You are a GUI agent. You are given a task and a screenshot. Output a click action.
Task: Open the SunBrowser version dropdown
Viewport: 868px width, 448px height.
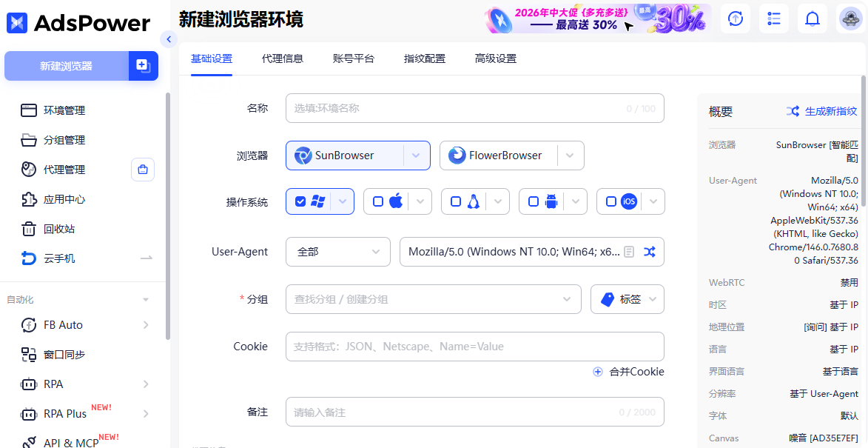point(417,156)
